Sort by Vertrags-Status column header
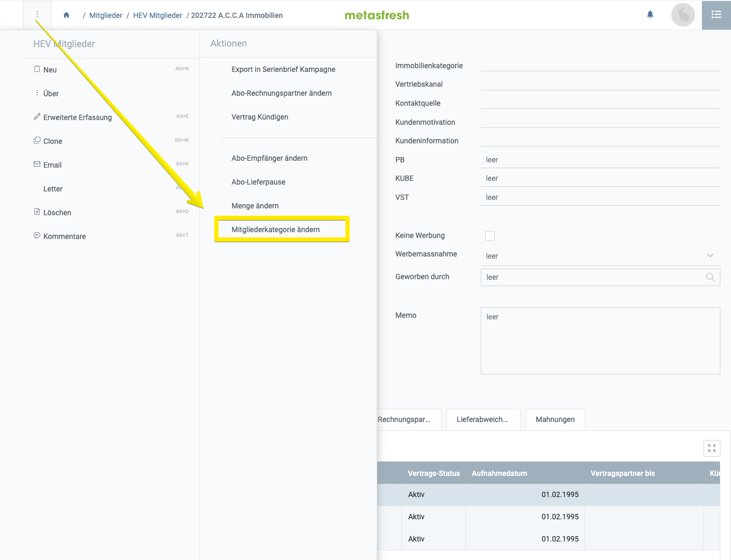 pos(434,473)
